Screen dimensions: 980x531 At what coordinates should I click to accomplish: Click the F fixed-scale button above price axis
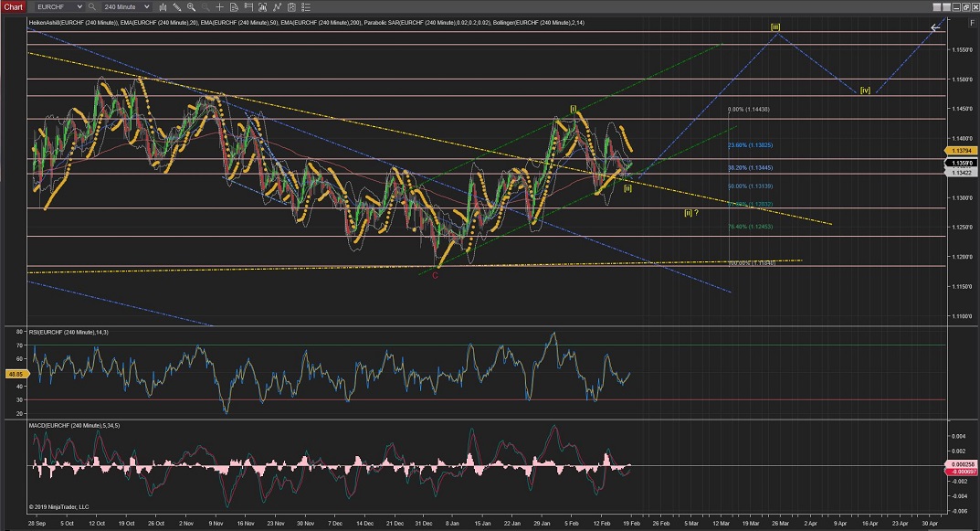(x=972, y=23)
